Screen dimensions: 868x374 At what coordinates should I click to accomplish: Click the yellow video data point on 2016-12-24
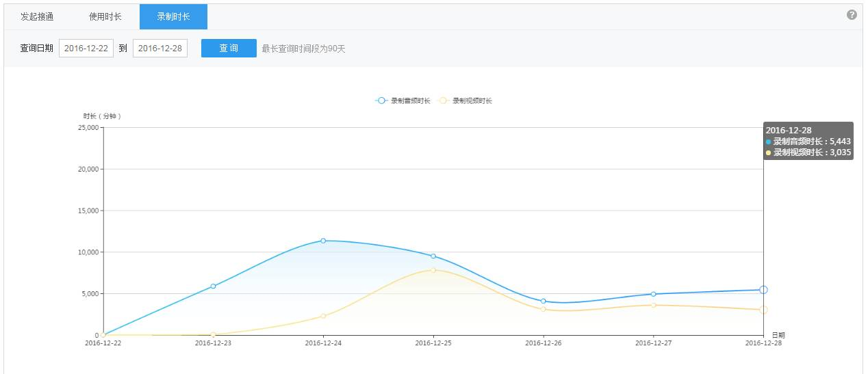(x=323, y=316)
